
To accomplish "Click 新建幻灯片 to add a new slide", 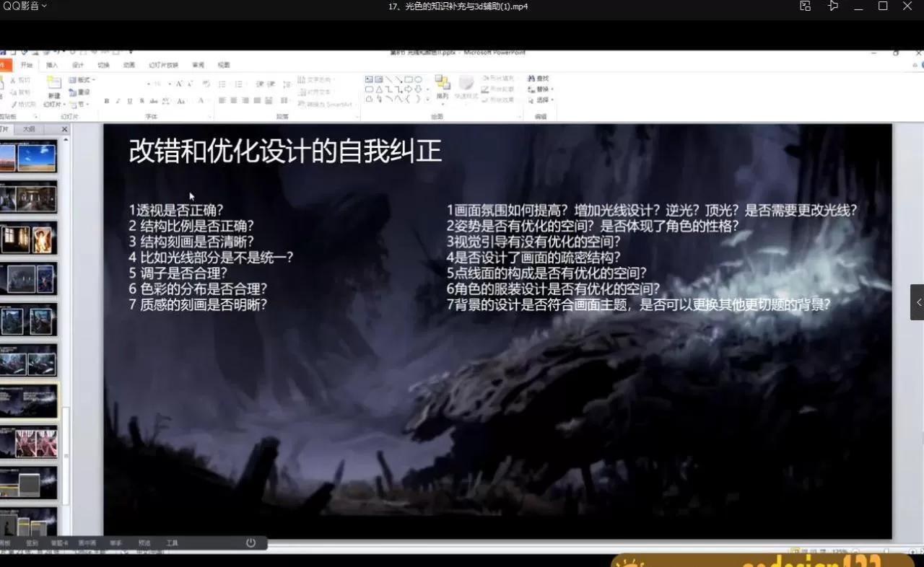I will [56, 90].
